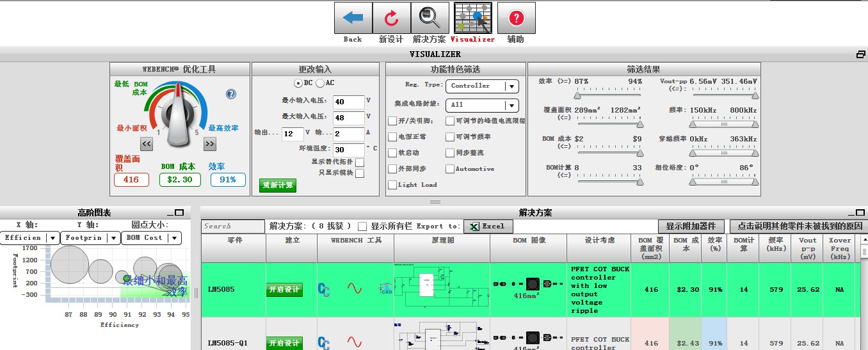This screenshot has height=350, width=868.
Task: Open X axis Efficiency dropdown
Action: [x=30, y=238]
